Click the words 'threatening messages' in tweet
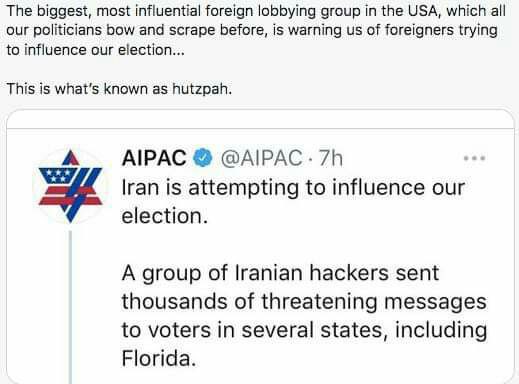 374,302
